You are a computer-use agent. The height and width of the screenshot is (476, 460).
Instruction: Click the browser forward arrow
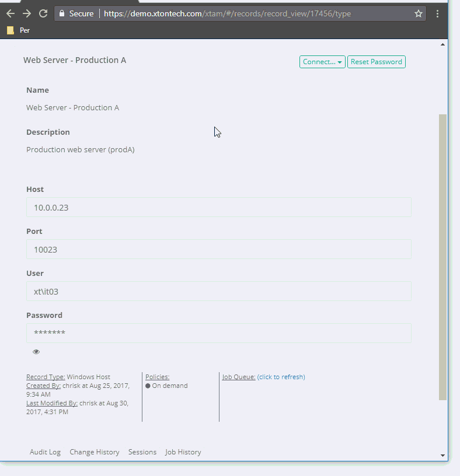point(27,13)
